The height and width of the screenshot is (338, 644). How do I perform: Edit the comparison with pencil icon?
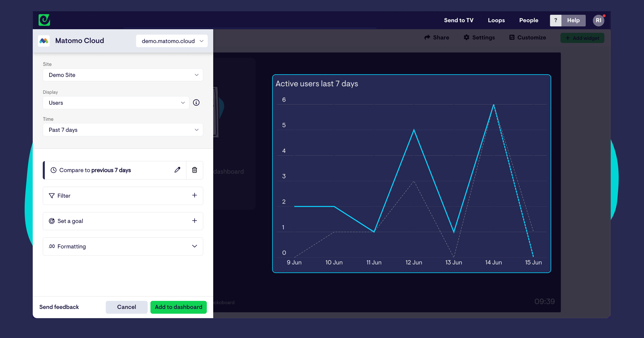click(177, 170)
